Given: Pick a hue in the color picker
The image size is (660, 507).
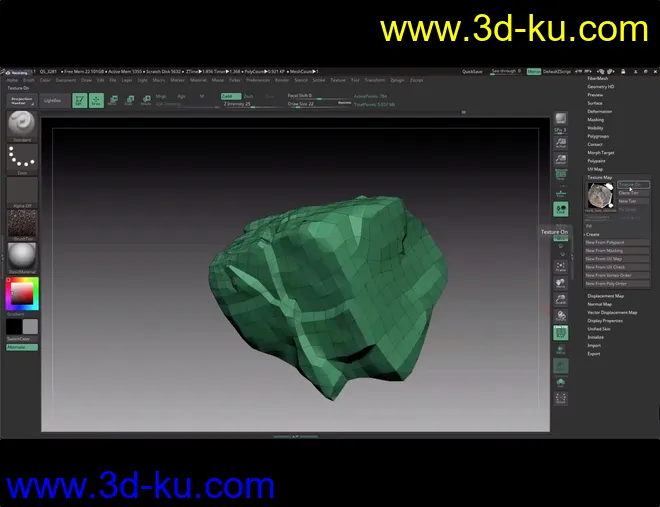Looking at the screenshot, I should coord(22,293).
